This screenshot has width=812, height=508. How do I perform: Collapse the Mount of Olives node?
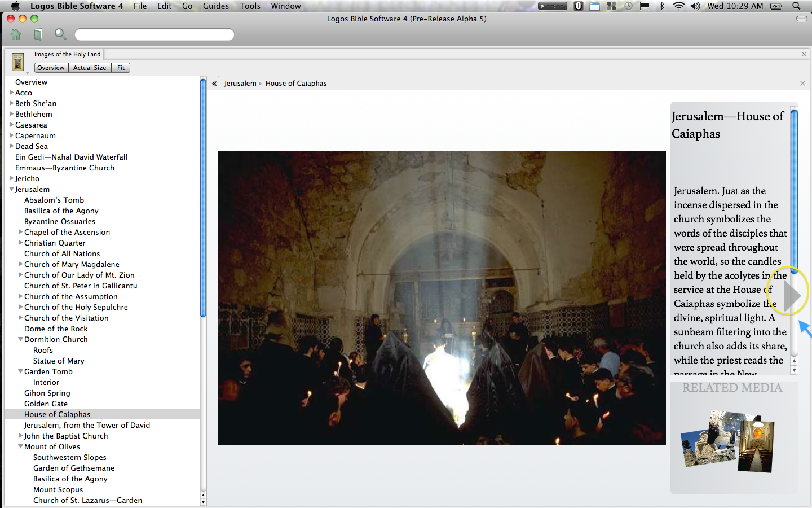pyautogui.click(x=20, y=446)
